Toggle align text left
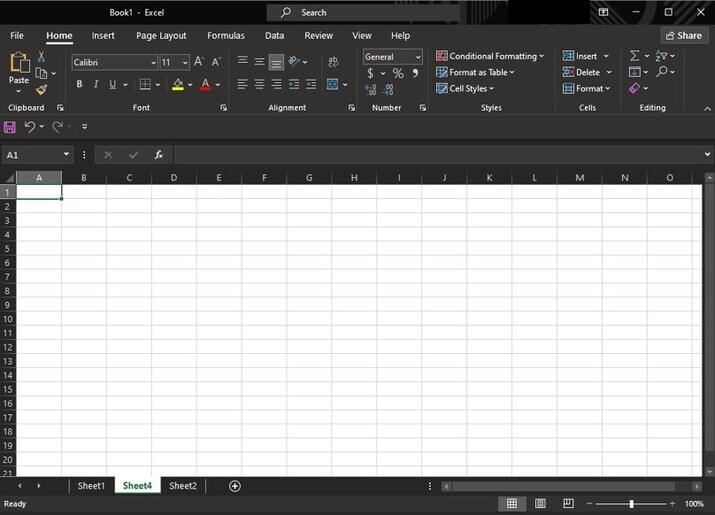The height and width of the screenshot is (515, 715). [x=243, y=84]
